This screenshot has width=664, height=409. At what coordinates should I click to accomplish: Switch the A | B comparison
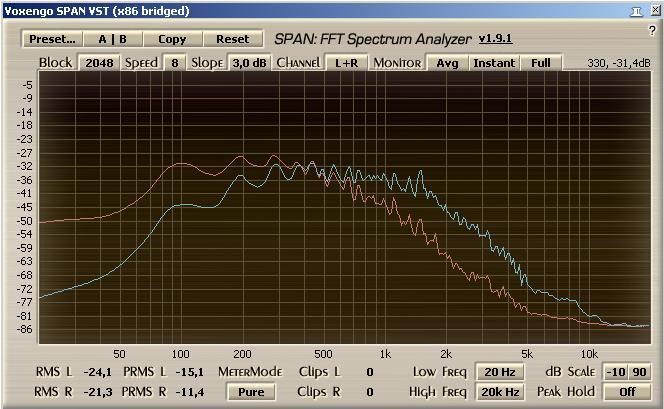point(113,39)
